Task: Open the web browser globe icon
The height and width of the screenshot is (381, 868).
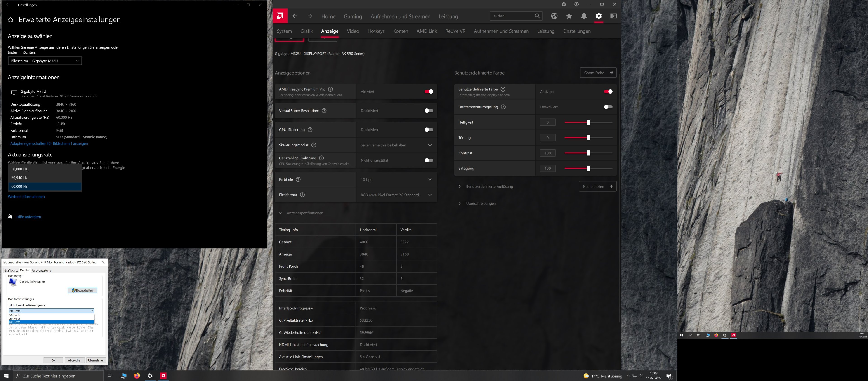Action: coord(554,16)
